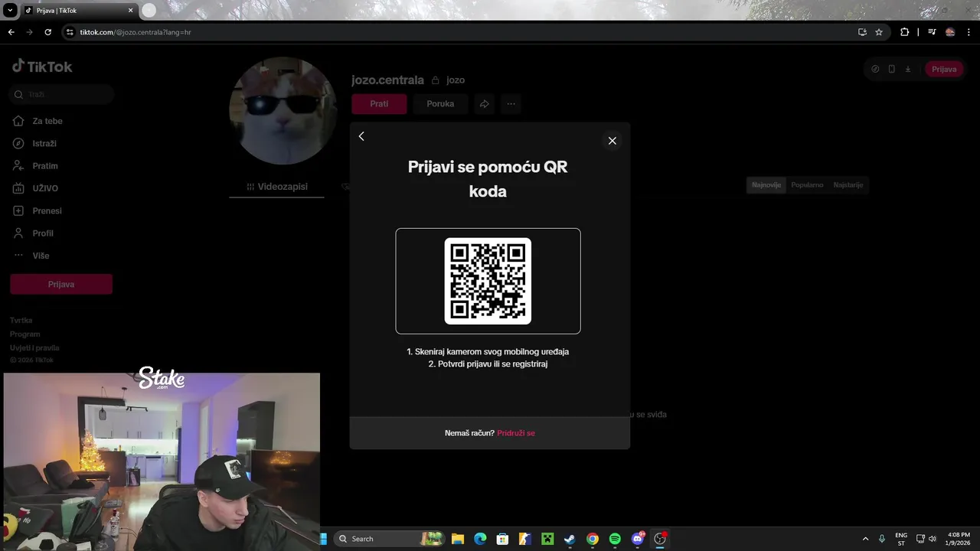The image size is (980, 551).
Task: Open the Chrome three-dot menu
Action: [x=969, y=32]
